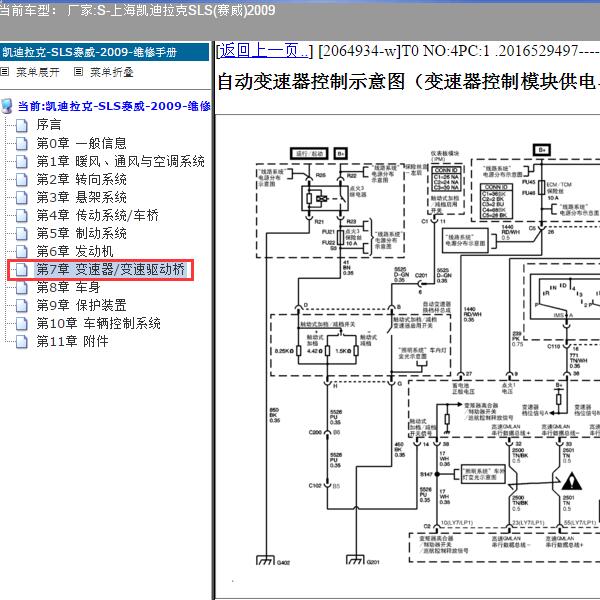Click the page icon next to 第4章

pyautogui.click(x=22, y=215)
